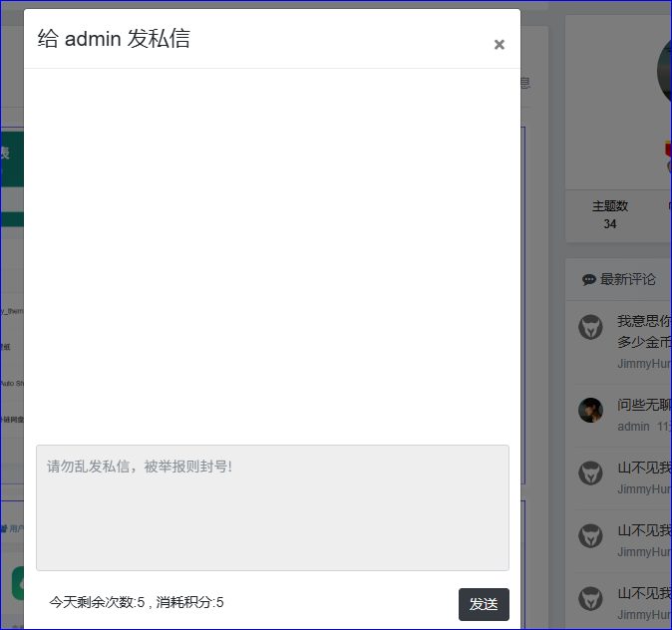Close the private message dialog
The width and height of the screenshot is (672, 630).
click(500, 45)
